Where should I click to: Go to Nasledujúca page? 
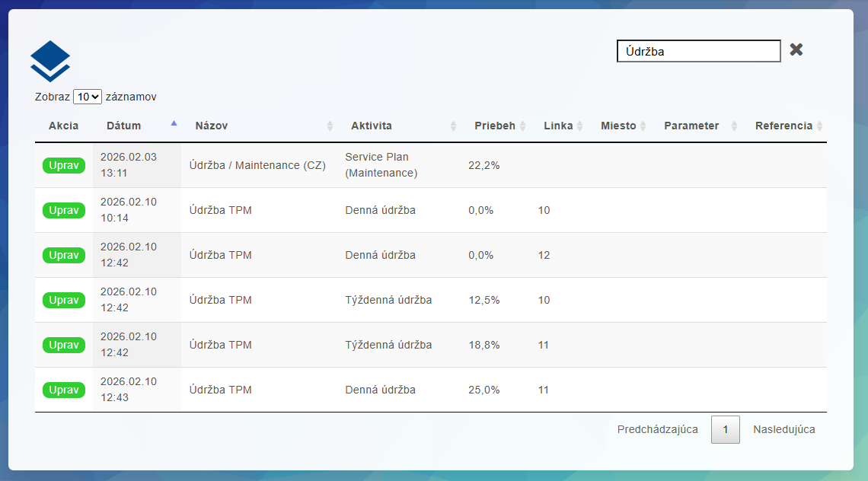(x=783, y=429)
